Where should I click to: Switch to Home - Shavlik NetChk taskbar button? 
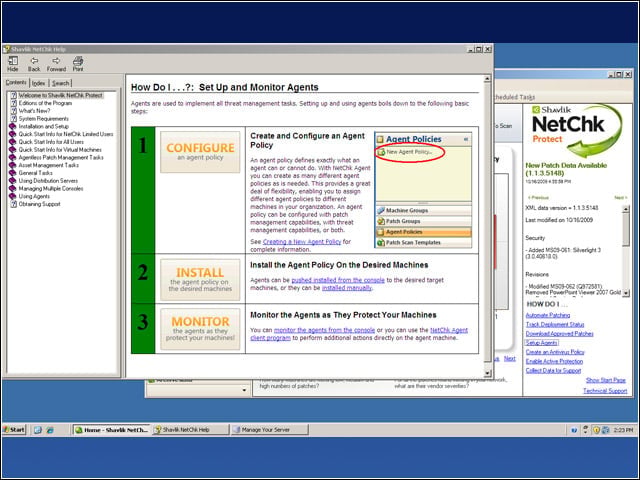click(x=111, y=429)
